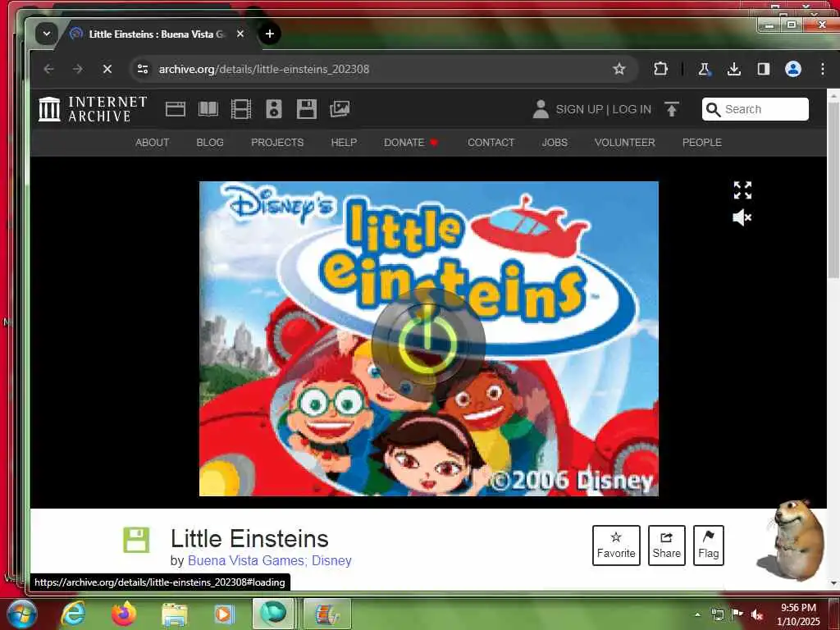This screenshot has height=630, width=840.
Task: Open the ABOUT menu item
Action: [152, 143]
